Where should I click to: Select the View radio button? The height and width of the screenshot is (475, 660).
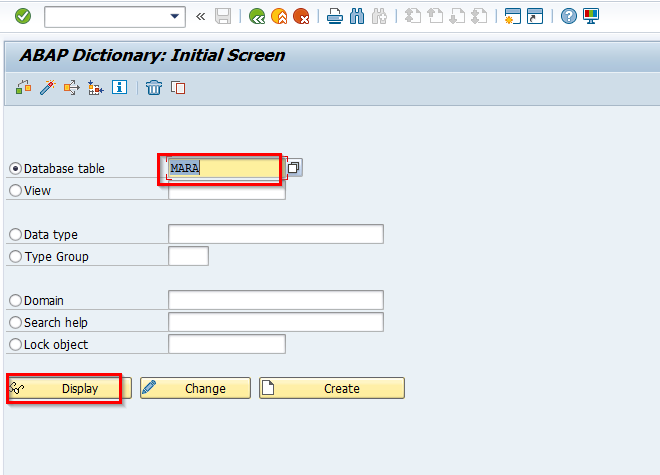pyautogui.click(x=15, y=190)
